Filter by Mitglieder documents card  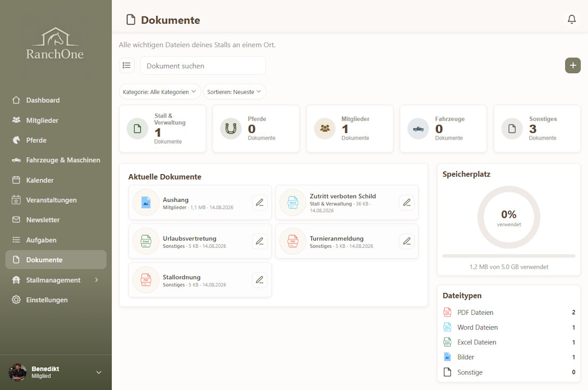click(350, 129)
